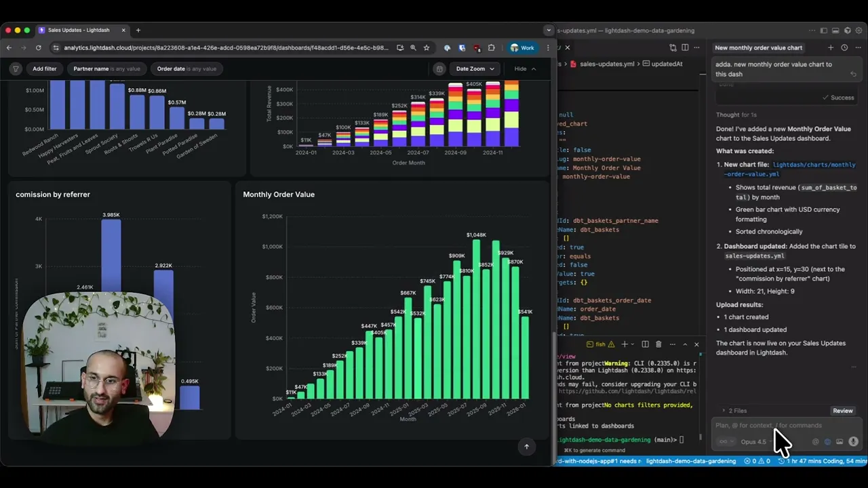The height and width of the screenshot is (488, 868).
Task: Attach an image with the picture icon
Action: [x=840, y=442]
